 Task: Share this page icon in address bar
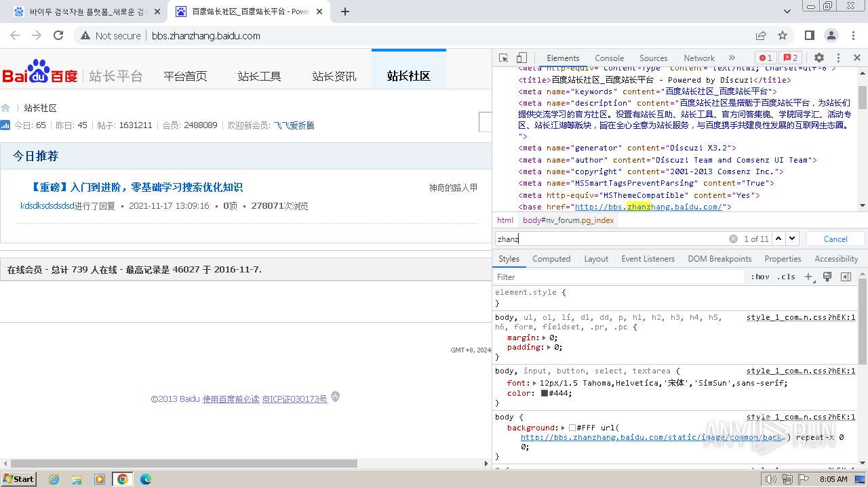click(761, 35)
